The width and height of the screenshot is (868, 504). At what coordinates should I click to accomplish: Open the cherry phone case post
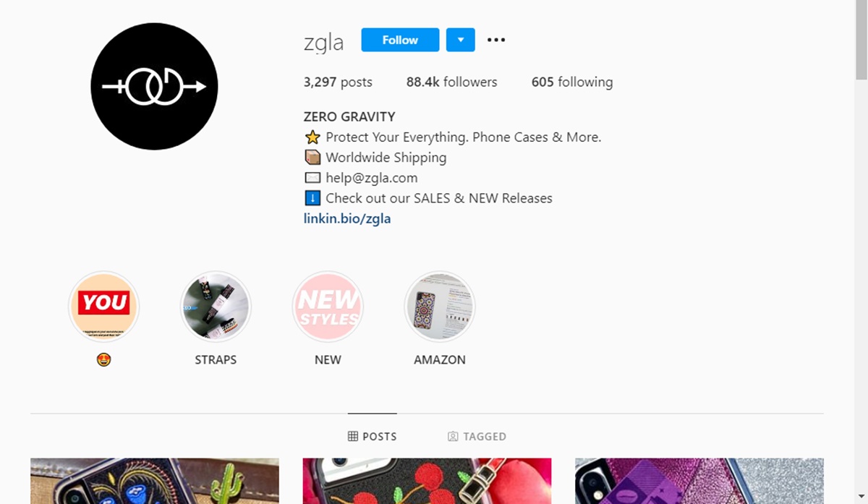(x=427, y=481)
